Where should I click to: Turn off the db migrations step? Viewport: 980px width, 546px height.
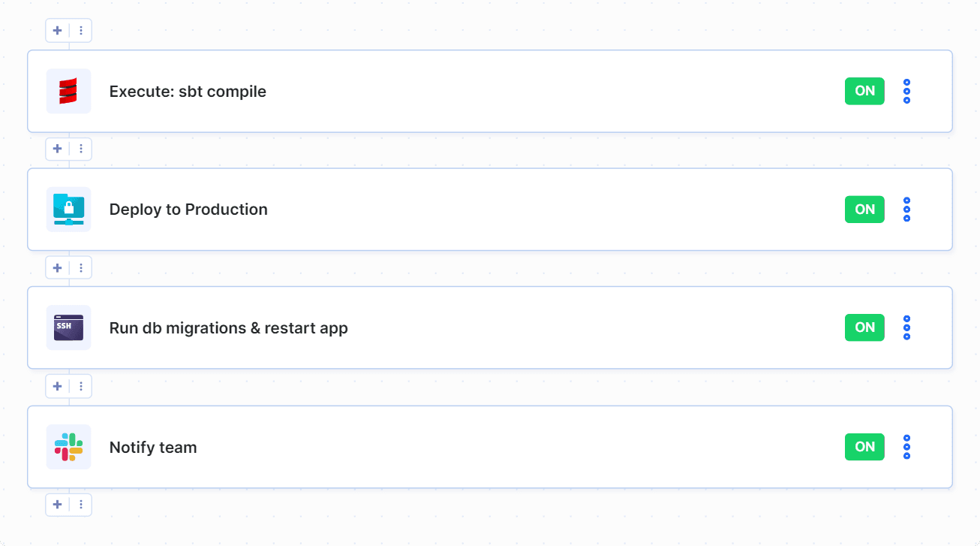click(x=864, y=327)
